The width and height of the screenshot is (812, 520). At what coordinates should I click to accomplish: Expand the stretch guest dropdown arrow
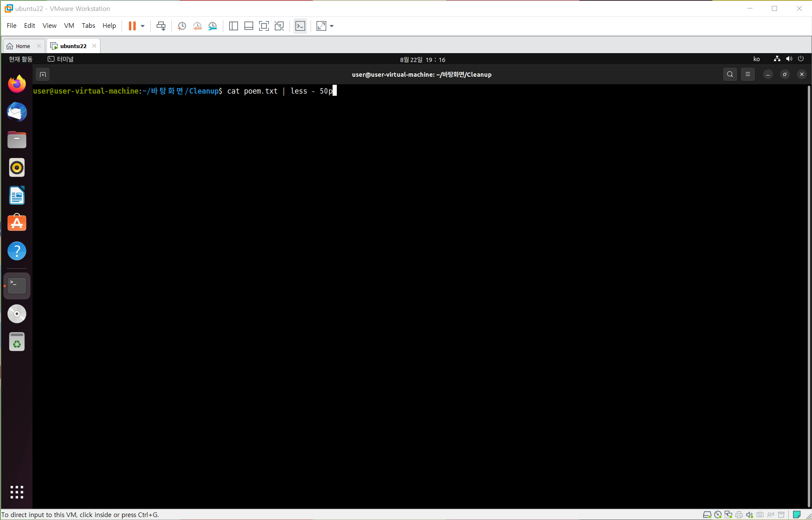(x=332, y=26)
